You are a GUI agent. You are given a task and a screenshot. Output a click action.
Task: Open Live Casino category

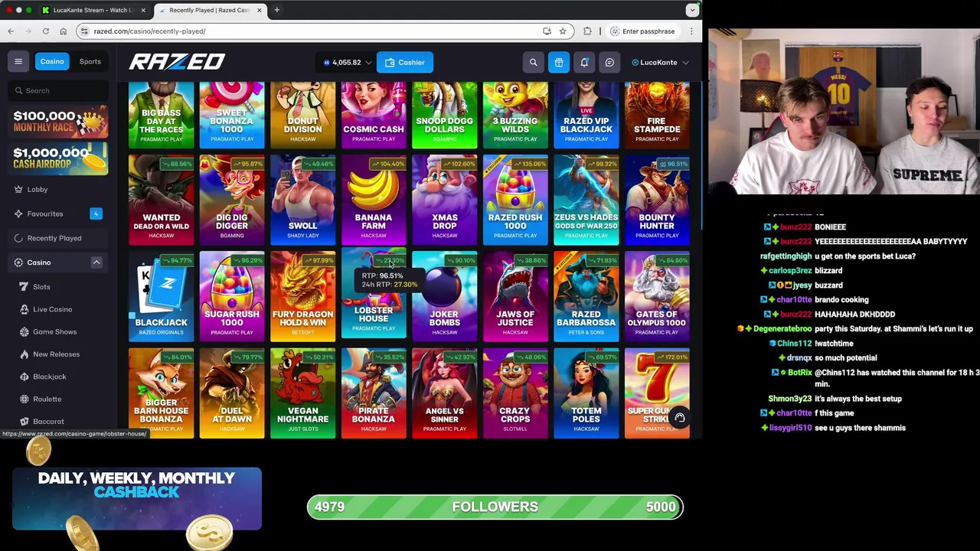click(x=52, y=309)
